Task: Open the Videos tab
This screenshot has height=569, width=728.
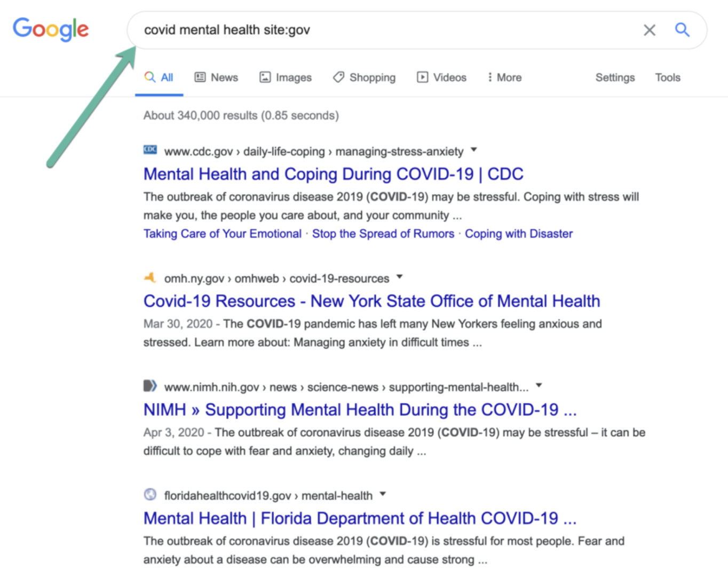Action: pos(441,77)
